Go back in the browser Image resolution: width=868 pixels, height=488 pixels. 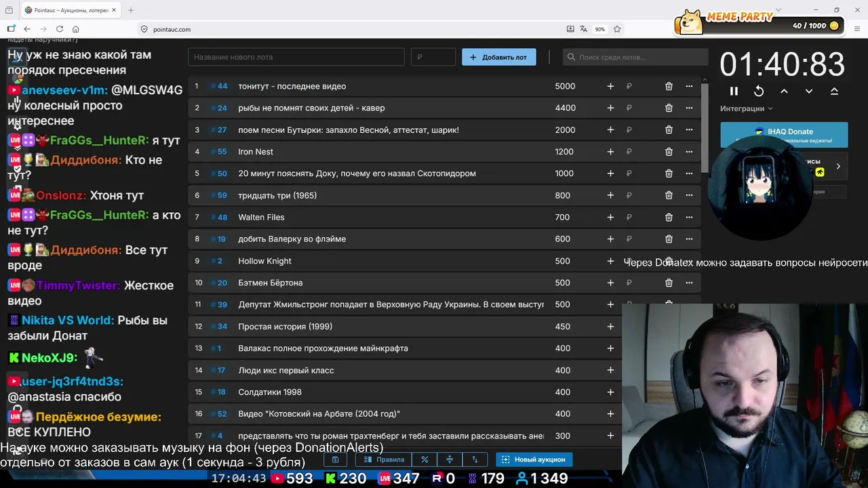[27, 29]
